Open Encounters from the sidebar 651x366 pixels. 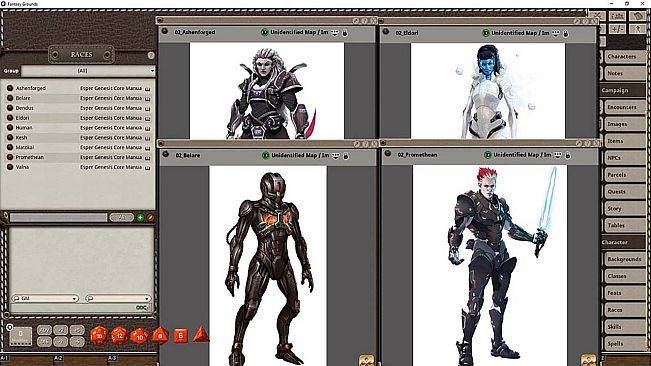click(624, 107)
